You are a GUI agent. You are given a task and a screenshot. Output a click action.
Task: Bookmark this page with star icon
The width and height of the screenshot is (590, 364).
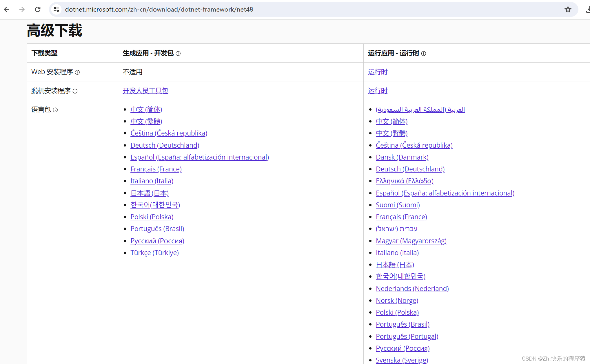[x=568, y=9]
